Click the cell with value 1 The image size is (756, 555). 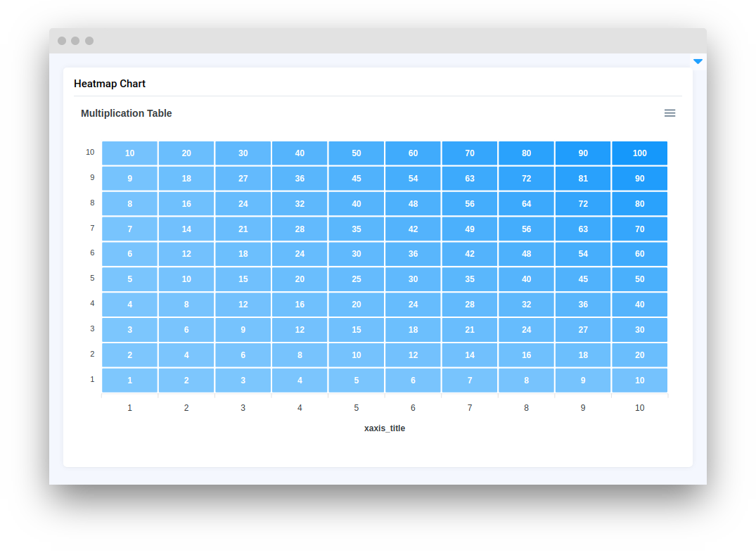click(129, 380)
